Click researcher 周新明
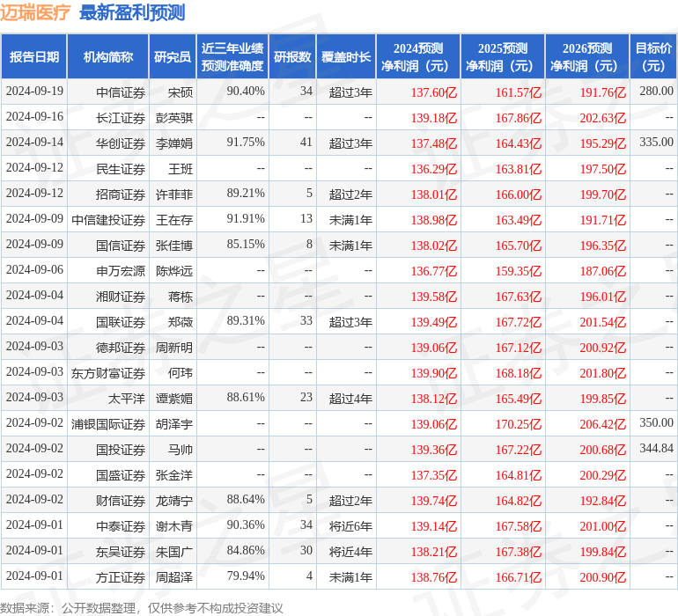 (x=174, y=348)
